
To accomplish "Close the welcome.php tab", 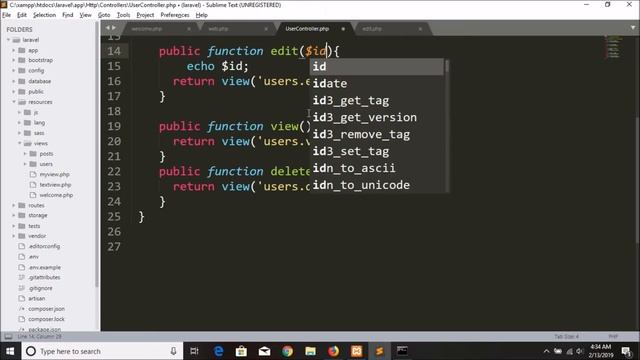I will click(189, 29).
